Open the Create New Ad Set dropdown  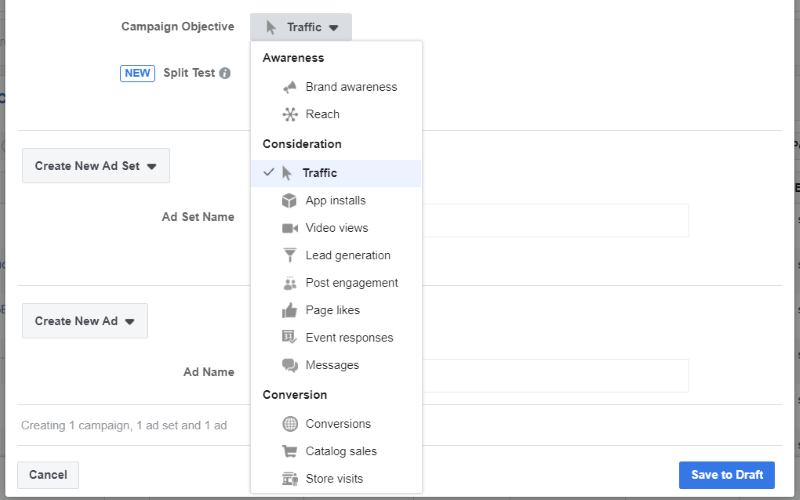pyautogui.click(x=96, y=166)
